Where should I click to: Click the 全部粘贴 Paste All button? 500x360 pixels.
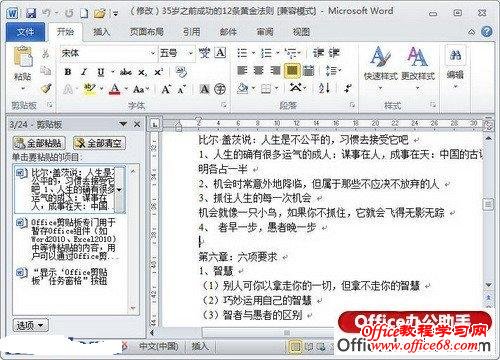[39, 143]
